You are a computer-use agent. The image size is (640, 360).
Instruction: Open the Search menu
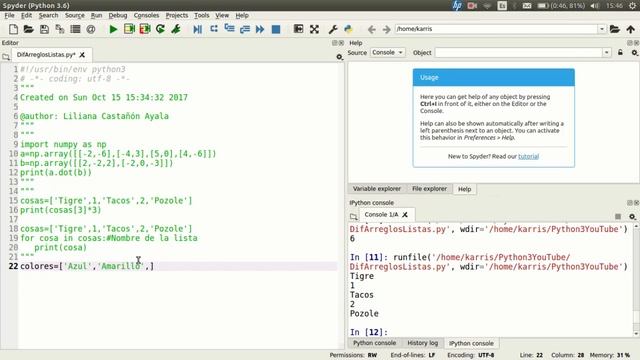coord(48,15)
